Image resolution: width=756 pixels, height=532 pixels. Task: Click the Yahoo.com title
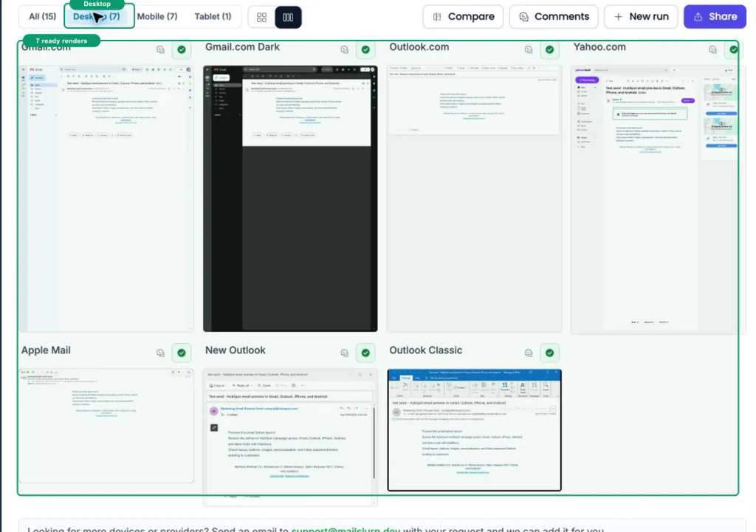point(599,47)
